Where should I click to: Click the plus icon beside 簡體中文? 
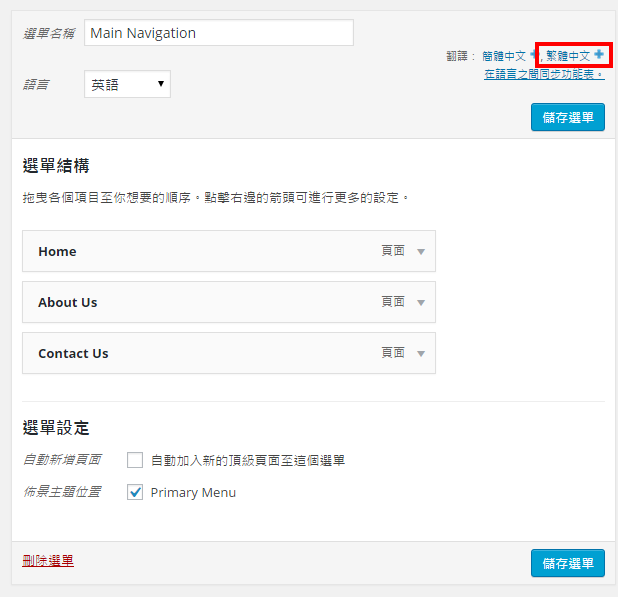pos(533,56)
